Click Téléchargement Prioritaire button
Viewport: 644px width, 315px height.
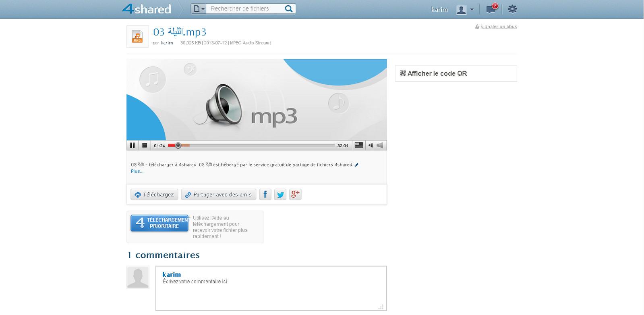[x=159, y=223]
